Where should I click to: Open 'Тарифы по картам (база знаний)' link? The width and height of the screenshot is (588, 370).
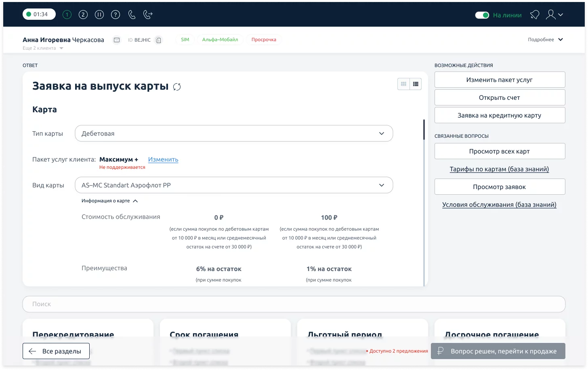coord(500,169)
